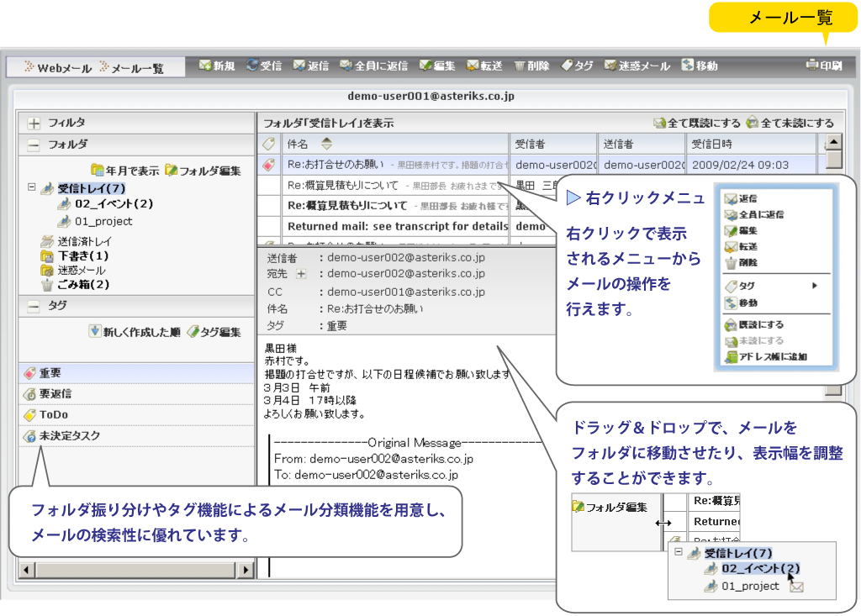The width and height of the screenshot is (861, 616).
Task: Choose 返信 in the right-click menu
Action: 742,198
